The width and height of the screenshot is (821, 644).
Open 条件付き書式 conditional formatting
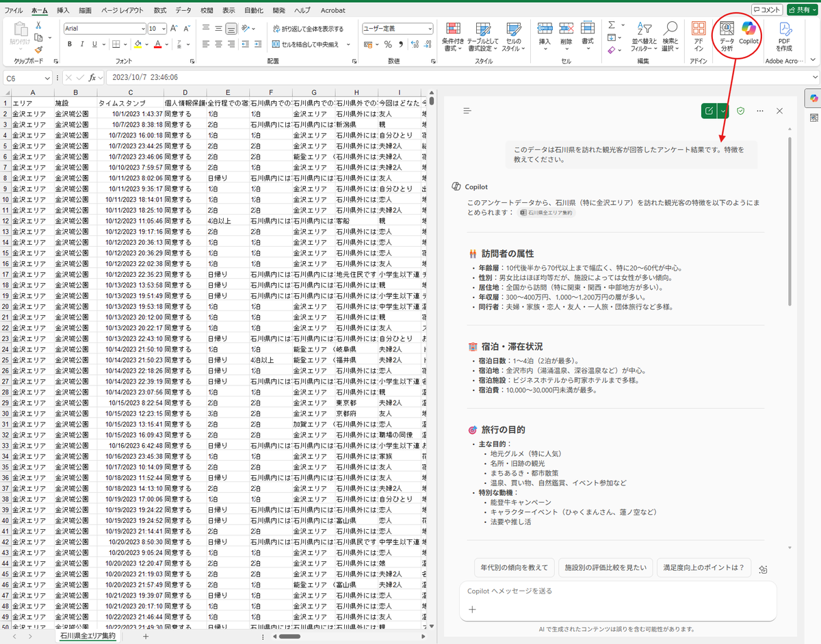pyautogui.click(x=453, y=38)
